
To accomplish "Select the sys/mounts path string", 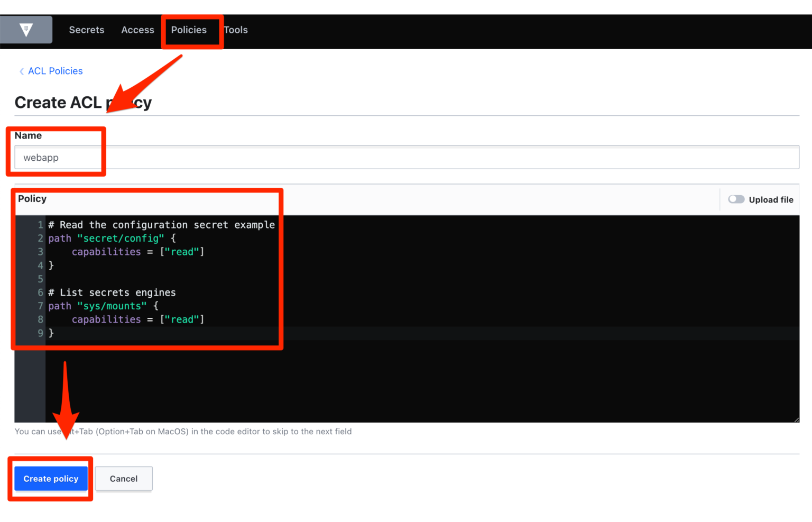I will coord(112,306).
